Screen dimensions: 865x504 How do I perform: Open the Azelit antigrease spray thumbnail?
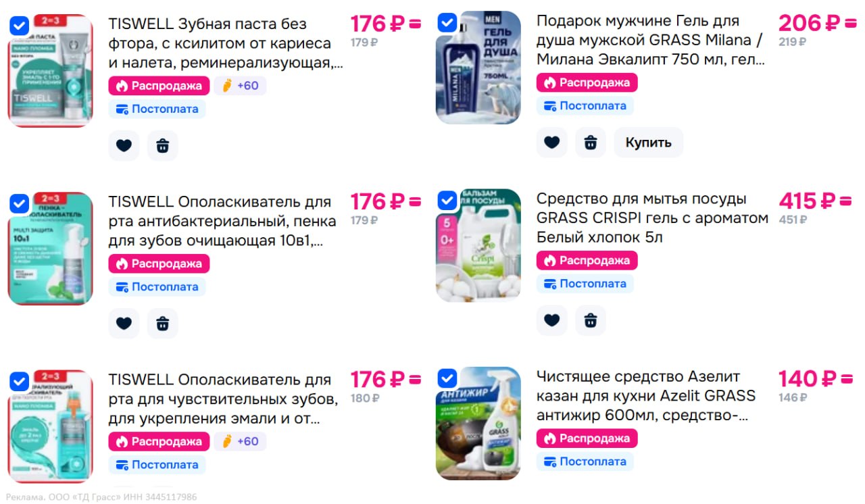[x=478, y=423]
